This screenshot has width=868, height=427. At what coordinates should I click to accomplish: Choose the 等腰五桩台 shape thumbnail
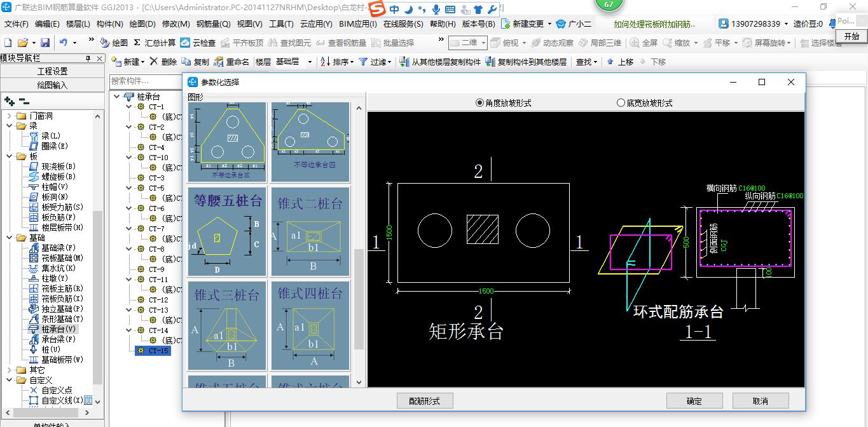point(227,231)
